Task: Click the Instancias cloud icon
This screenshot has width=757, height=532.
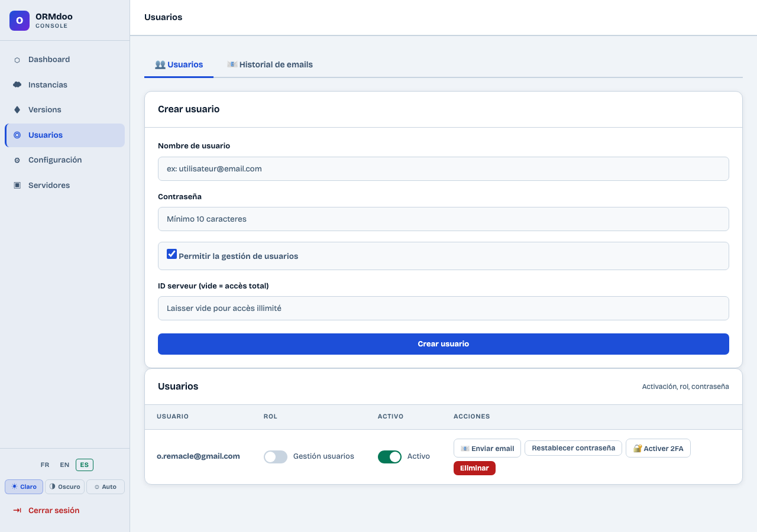Action: pyautogui.click(x=17, y=85)
